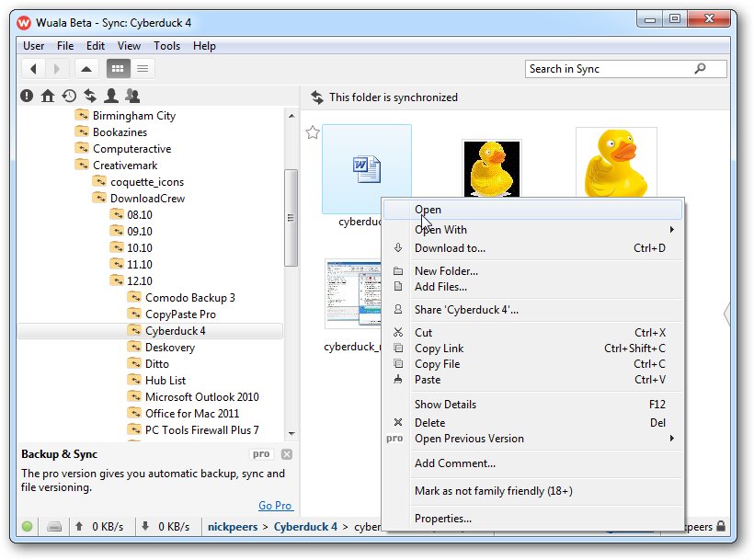Click into Search in Sync field
The width and height of the screenshot is (754, 560).
tap(625, 69)
